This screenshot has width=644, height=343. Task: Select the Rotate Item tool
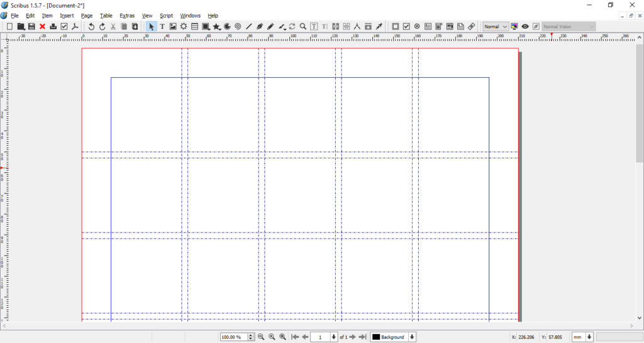pyautogui.click(x=292, y=26)
